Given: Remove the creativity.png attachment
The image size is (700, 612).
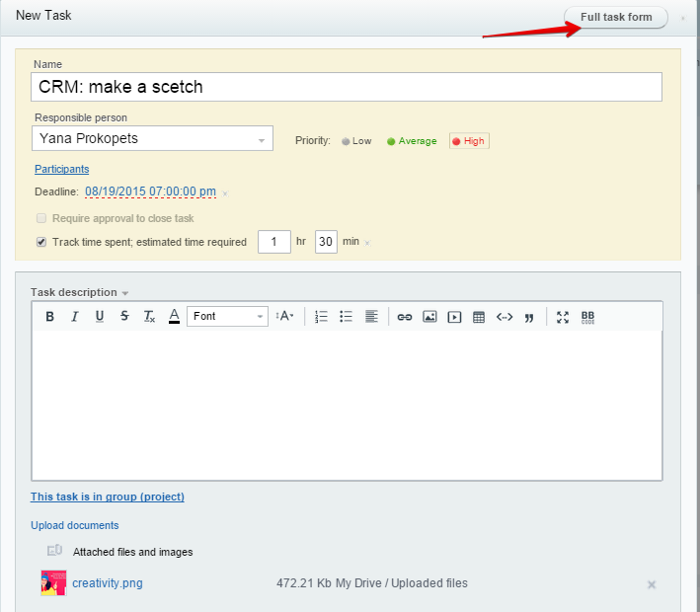Looking at the screenshot, I should [652, 584].
